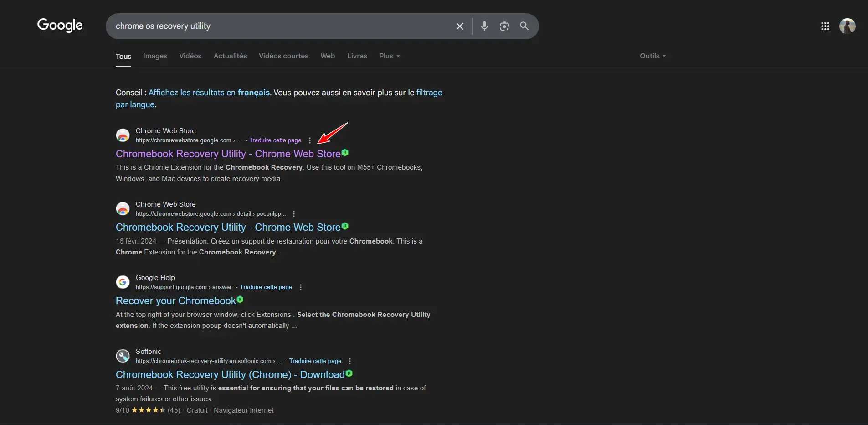Click the Google logo
The image size is (868, 425).
[60, 25]
